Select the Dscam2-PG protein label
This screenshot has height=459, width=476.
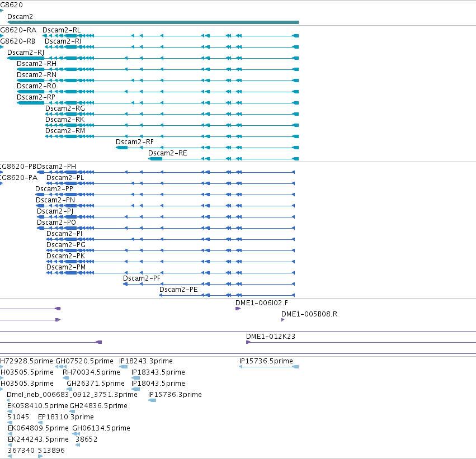(x=66, y=245)
